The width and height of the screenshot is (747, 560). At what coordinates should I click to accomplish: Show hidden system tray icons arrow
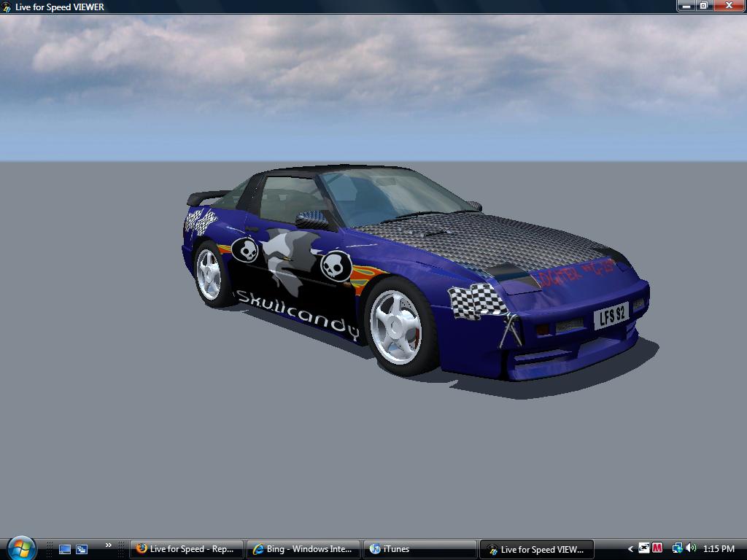tap(630, 549)
